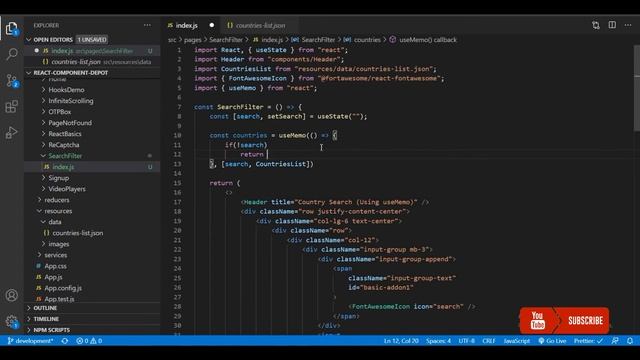The width and height of the screenshot is (640, 360).
Task: Open Explorer panel more actions menu
Action: pyautogui.click(x=147, y=25)
